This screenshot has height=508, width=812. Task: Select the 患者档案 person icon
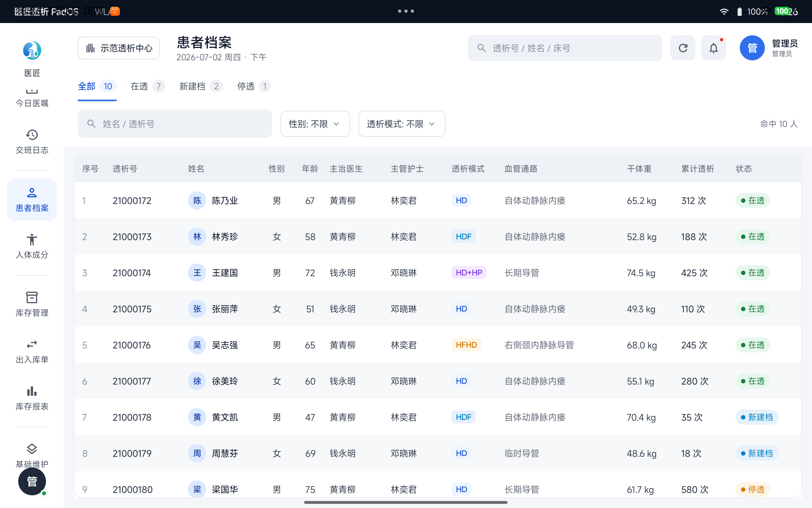pos(32,193)
